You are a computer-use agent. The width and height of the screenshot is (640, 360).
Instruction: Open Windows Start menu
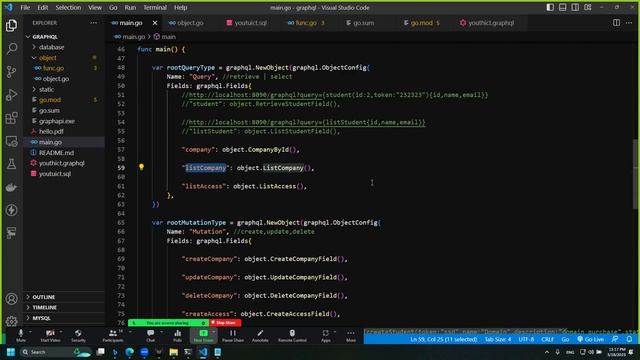tap(11, 352)
